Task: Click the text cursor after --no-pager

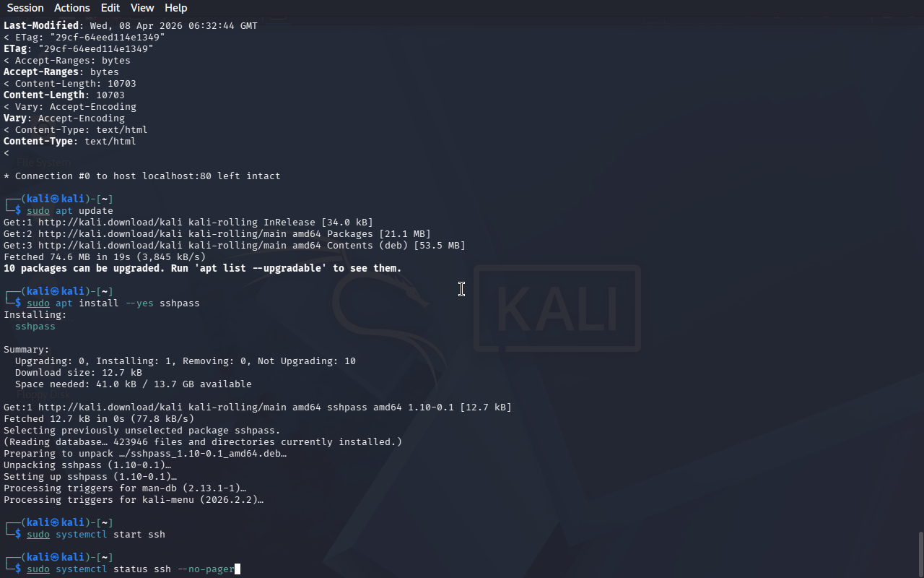Action: coord(237,569)
